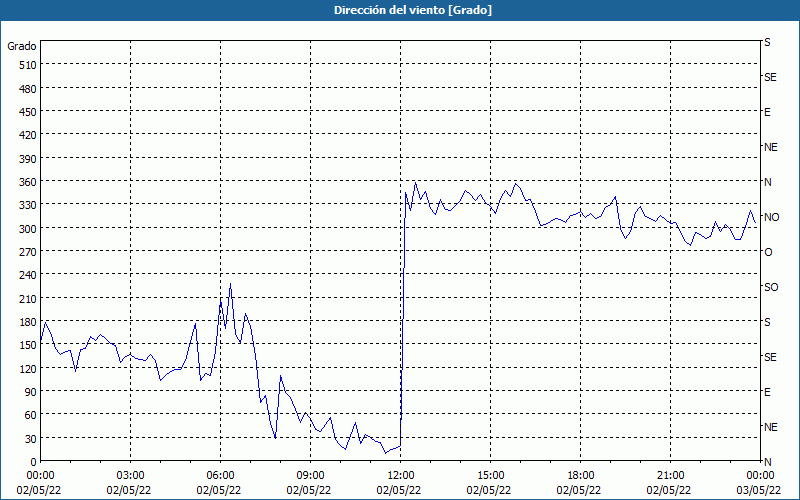Select the SE compass label level with 480

770,77
